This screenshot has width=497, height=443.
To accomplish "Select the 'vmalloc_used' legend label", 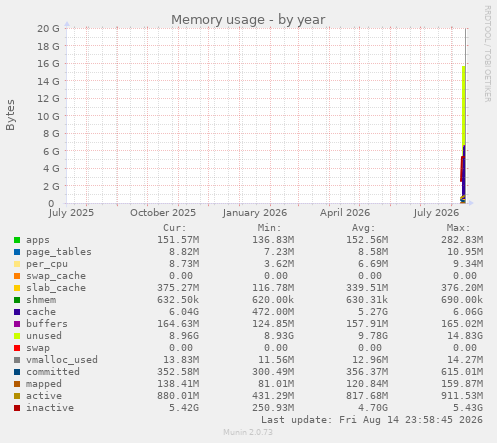I will pos(62,360).
